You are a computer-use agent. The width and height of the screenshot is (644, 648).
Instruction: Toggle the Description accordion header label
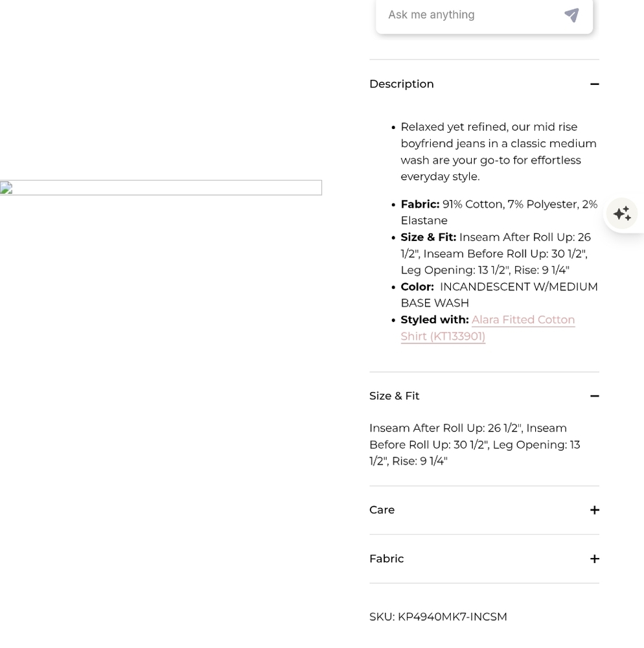pos(402,84)
